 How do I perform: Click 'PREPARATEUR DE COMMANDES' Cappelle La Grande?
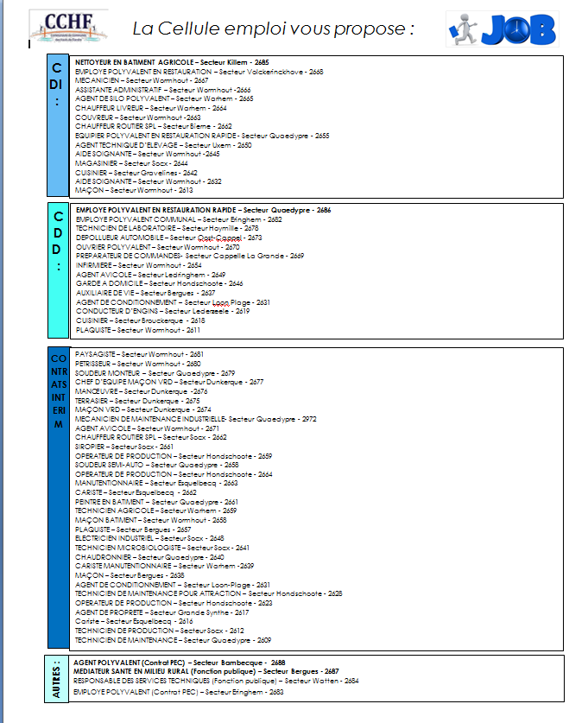(x=190, y=256)
